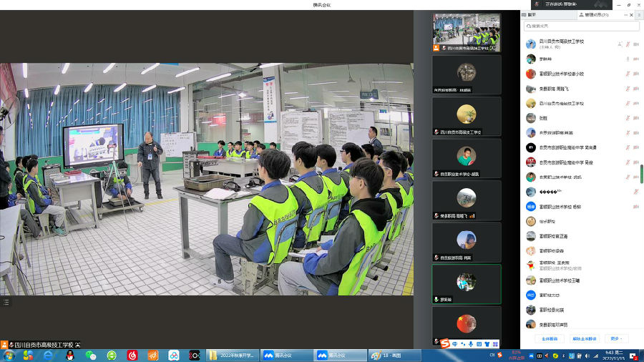Switch to the manage members tab
The width and height of the screenshot is (644, 362).
pos(596,15)
